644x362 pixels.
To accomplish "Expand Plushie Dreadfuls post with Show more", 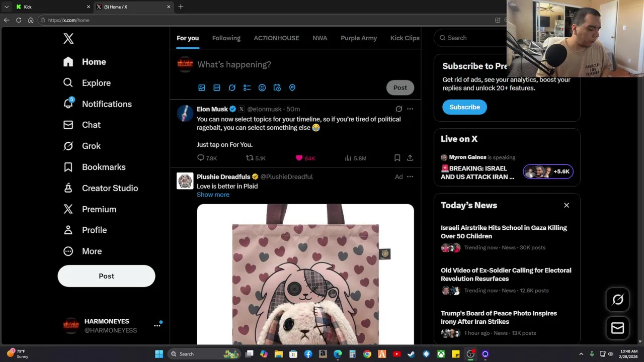I will pyautogui.click(x=213, y=195).
